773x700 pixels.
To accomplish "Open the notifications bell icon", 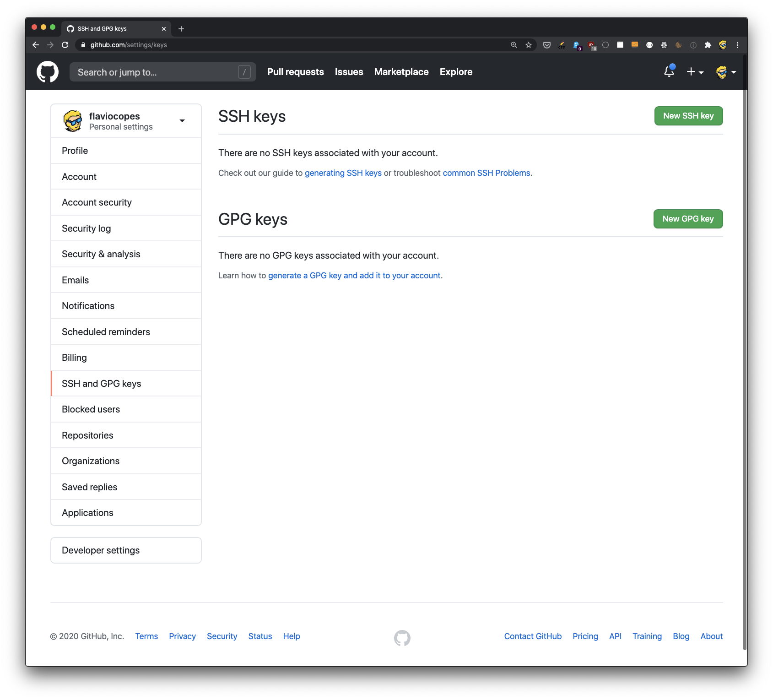I will pyautogui.click(x=669, y=71).
